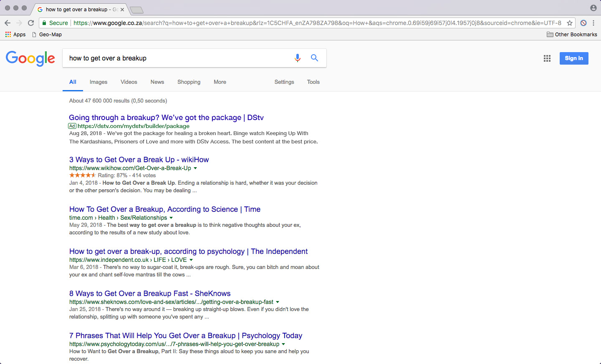Click the browser forward arrow
This screenshot has height=364, width=601.
19,23
